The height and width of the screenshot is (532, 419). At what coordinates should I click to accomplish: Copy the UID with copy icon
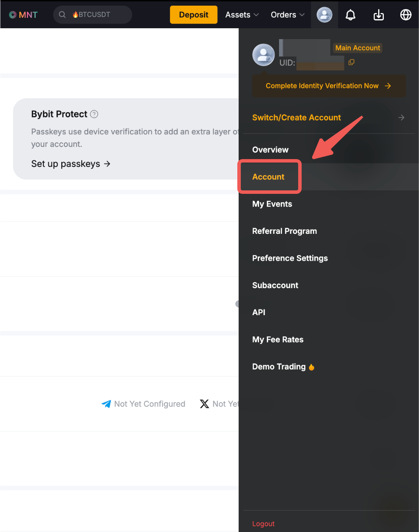351,62
